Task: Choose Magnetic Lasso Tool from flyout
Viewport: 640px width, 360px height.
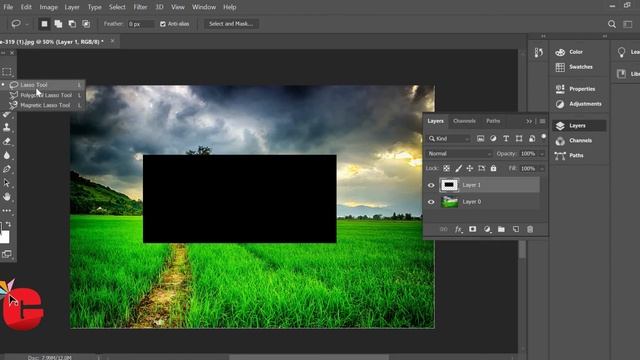Action: 46,105
